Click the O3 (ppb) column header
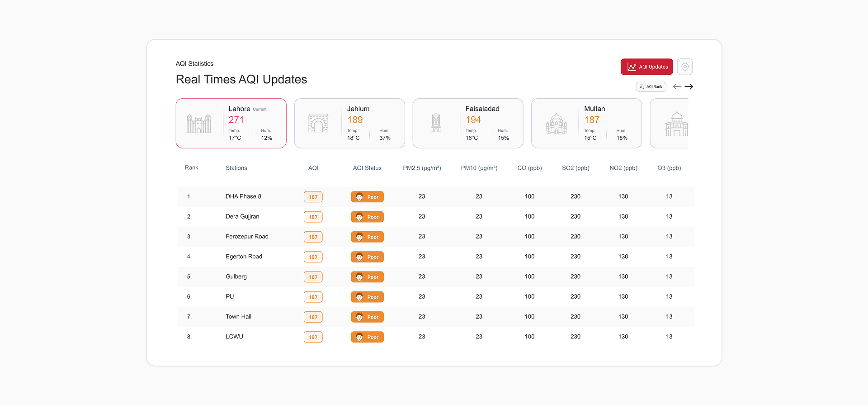The height and width of the screenshot is (405, 868). 669,168
